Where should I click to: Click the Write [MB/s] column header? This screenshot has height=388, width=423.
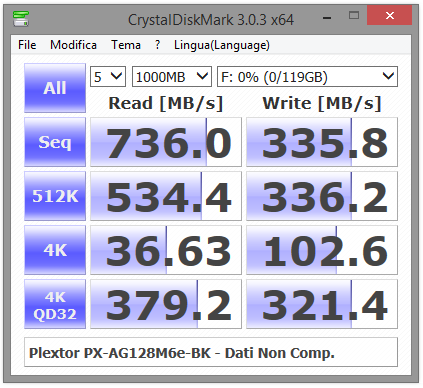[x=322, y=103]
